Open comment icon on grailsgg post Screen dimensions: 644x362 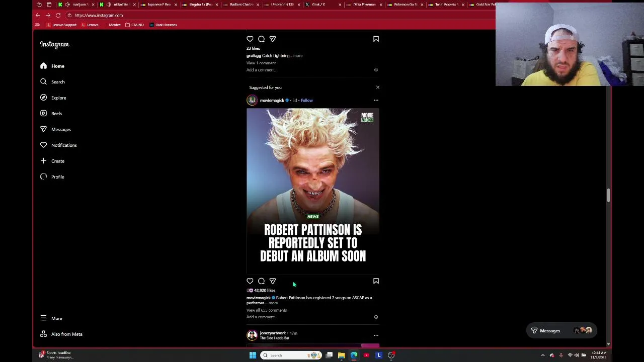(x=261, y=39)
